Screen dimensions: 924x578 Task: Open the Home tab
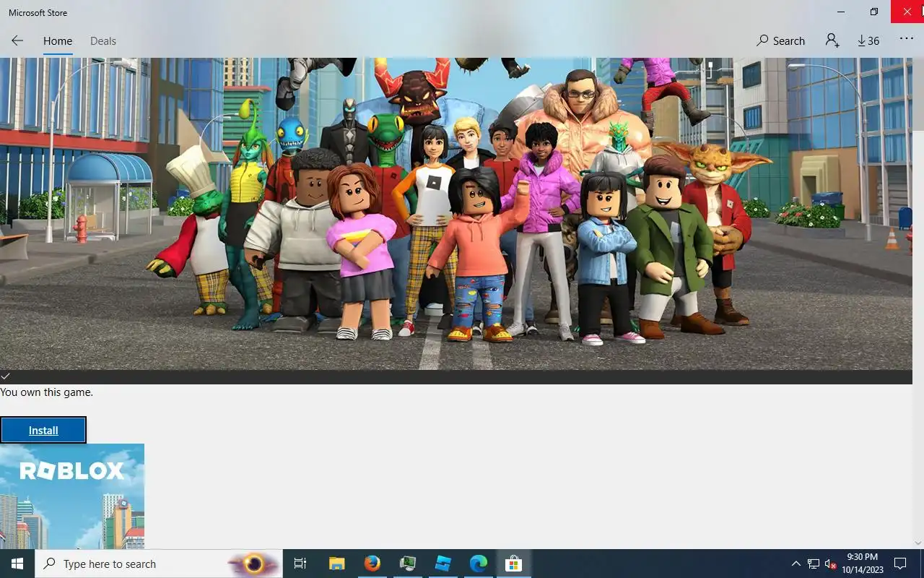click(58, 41)
